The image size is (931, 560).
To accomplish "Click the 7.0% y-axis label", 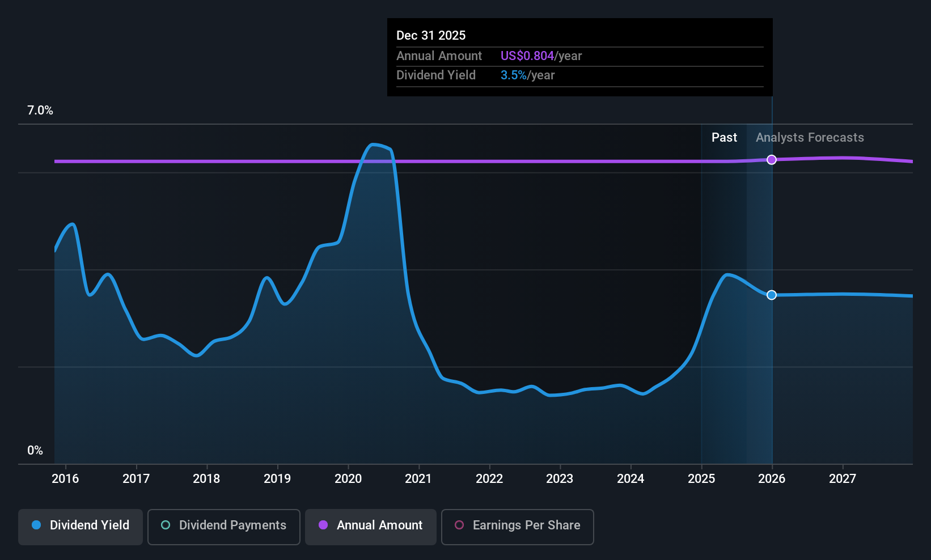I will click(40, 111).
